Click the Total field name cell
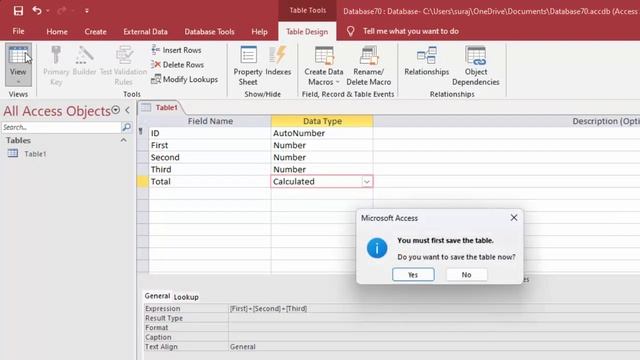 (x=210, y=182)
